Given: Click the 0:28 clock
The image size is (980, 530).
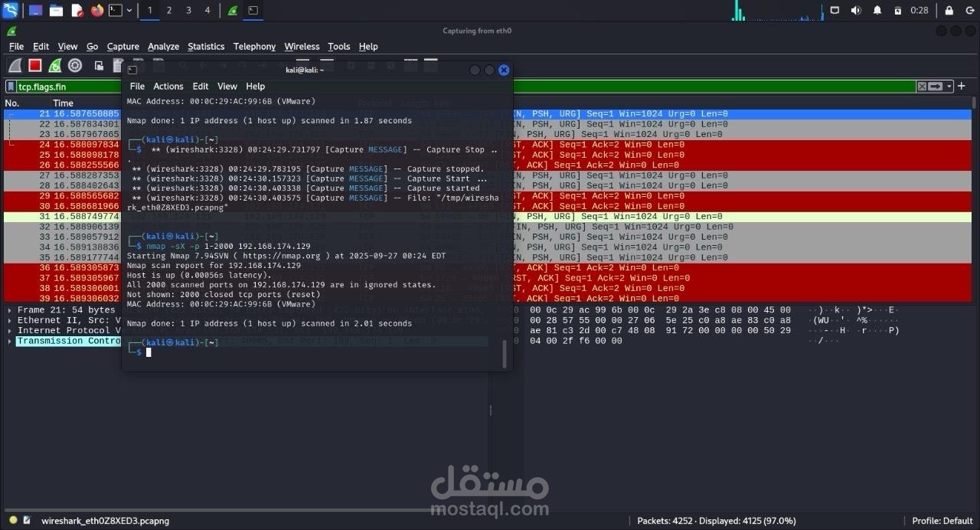Looking at the screenshot, I should tap(920, 10).
